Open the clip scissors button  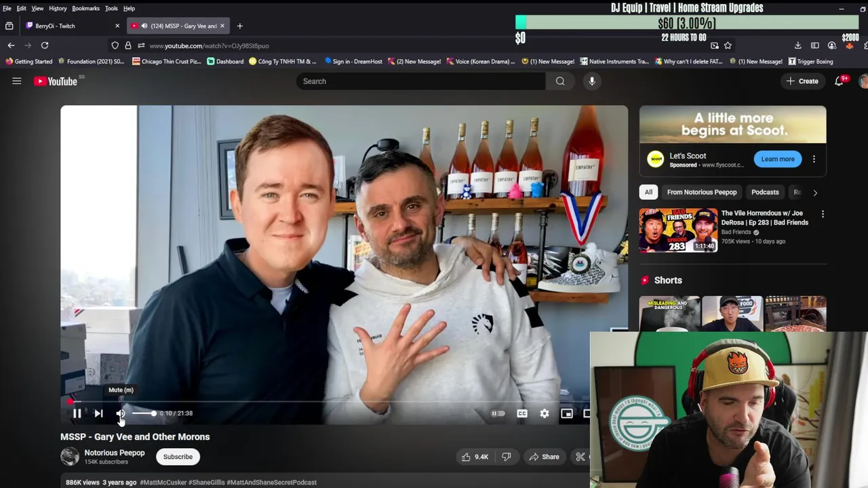point(580,457)
